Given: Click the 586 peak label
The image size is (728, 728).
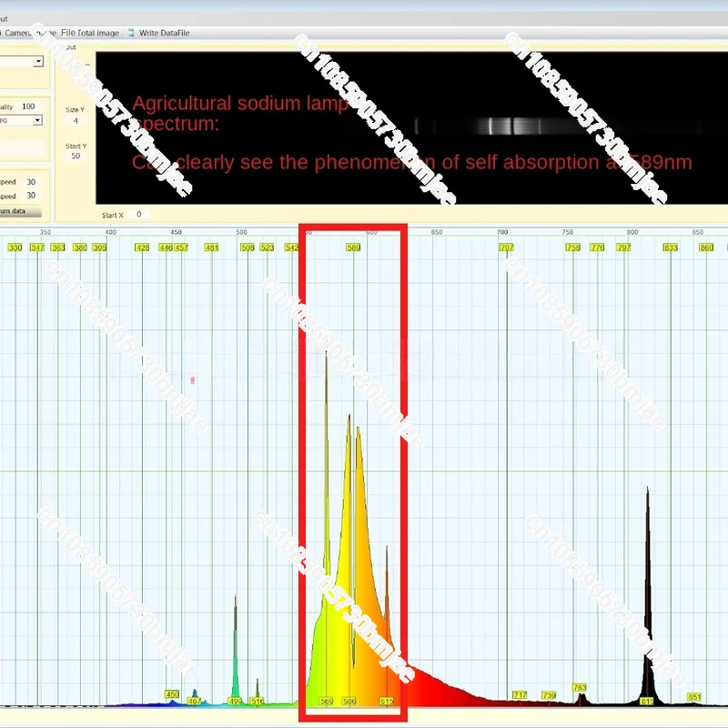Looking at the screenshot, I should click(x=349, y=701).
